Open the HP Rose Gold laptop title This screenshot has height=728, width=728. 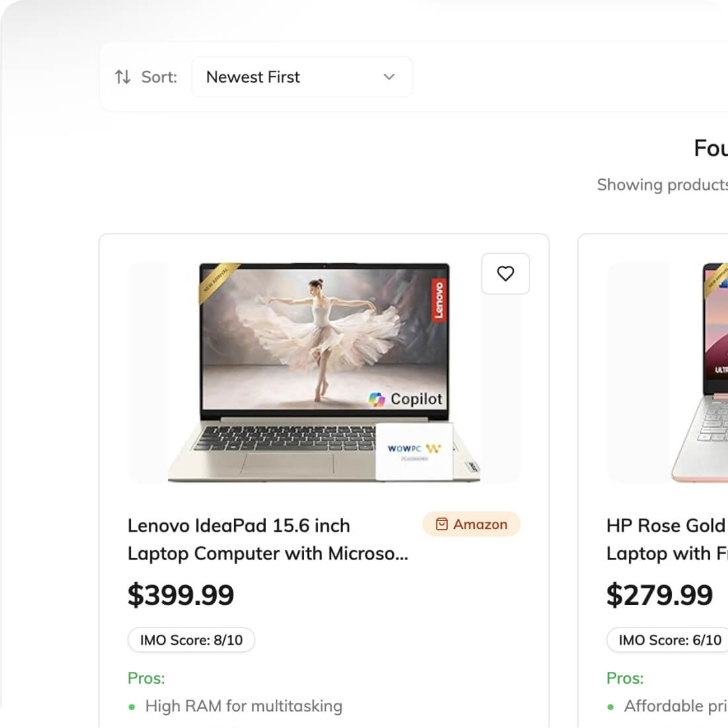667,540
